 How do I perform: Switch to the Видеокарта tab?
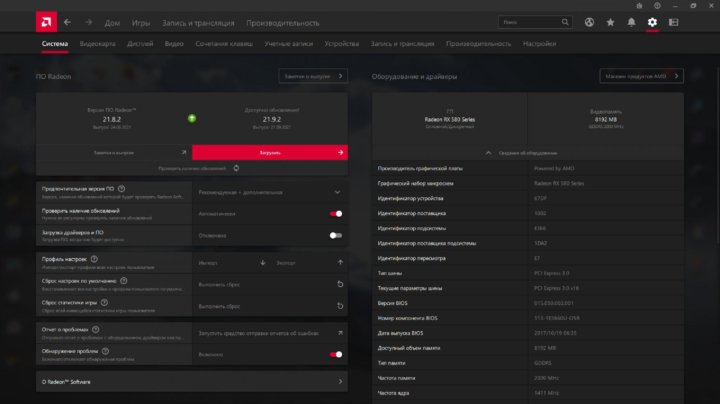[97, 44]
